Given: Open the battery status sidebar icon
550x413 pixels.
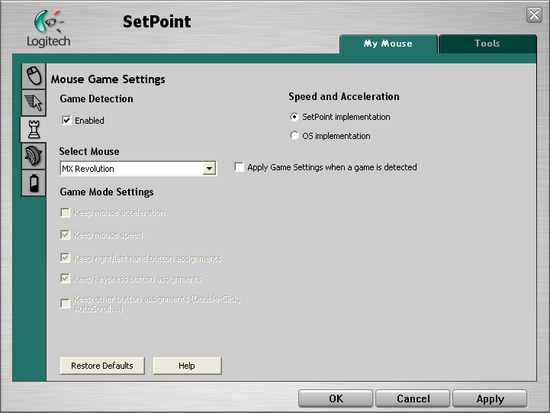Looking at the screenshot, I should pos(34,183).
